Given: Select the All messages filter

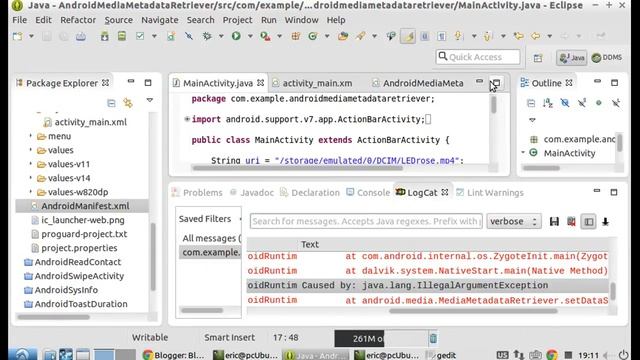Looking at the screenshot, I should (x=211, y=238).
